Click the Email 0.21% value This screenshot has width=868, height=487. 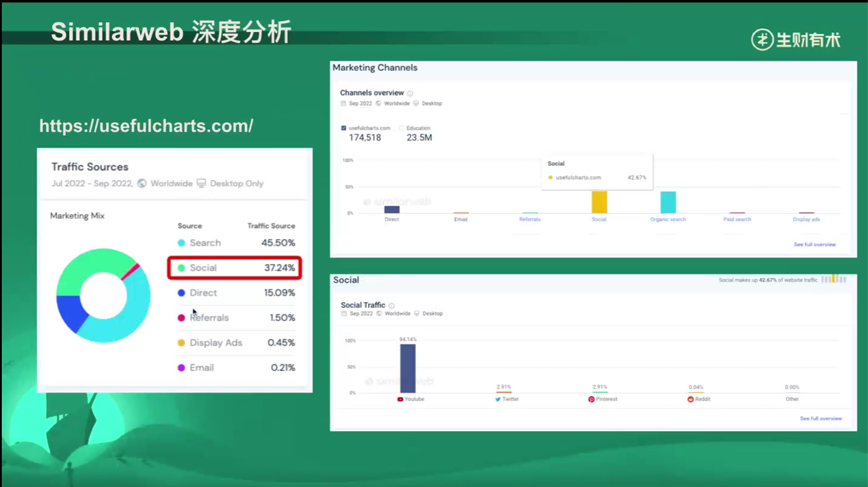pos(283,368)
